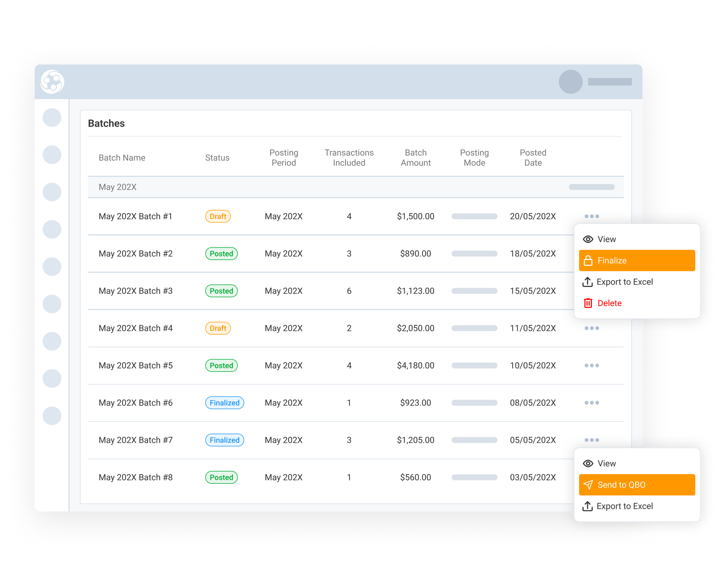Click the May 202X group row
728x586 pixels.
coord(356,187)
